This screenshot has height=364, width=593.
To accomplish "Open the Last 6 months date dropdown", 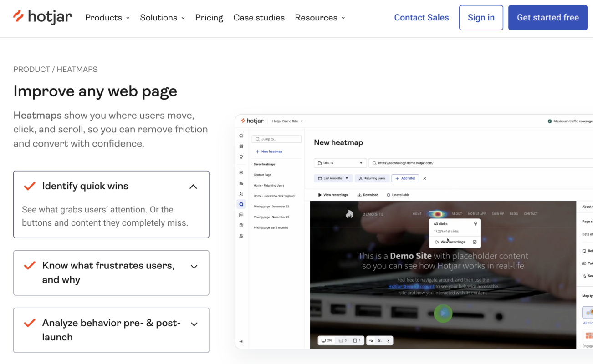I will 333,178.
